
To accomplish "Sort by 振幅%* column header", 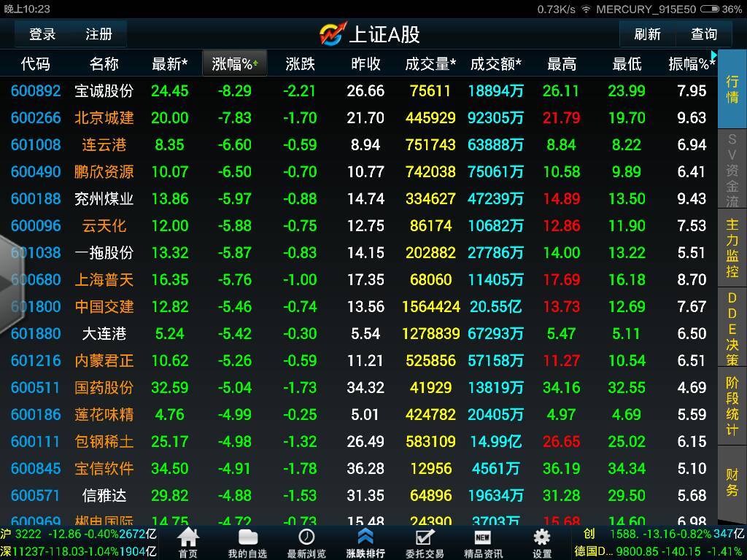I will (692, 63).
